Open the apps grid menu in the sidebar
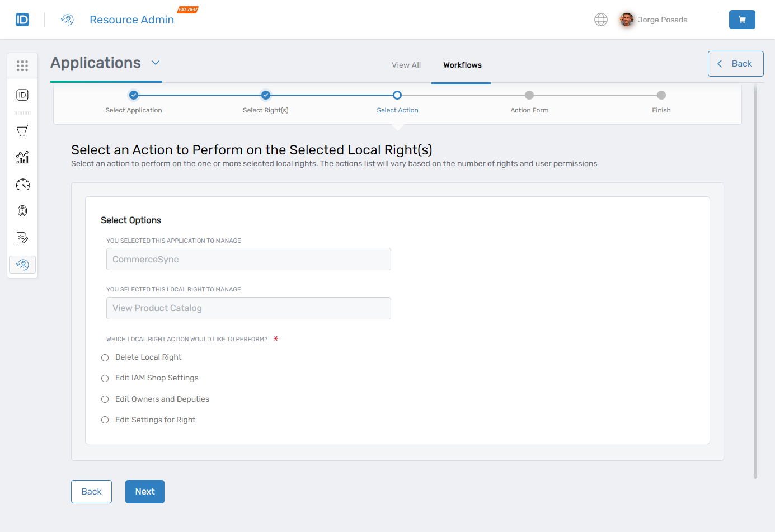 click(x=22, y=65)
